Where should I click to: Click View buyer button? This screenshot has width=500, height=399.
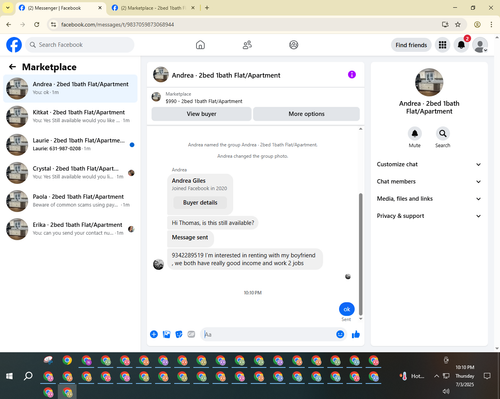[x=201, y=114]
